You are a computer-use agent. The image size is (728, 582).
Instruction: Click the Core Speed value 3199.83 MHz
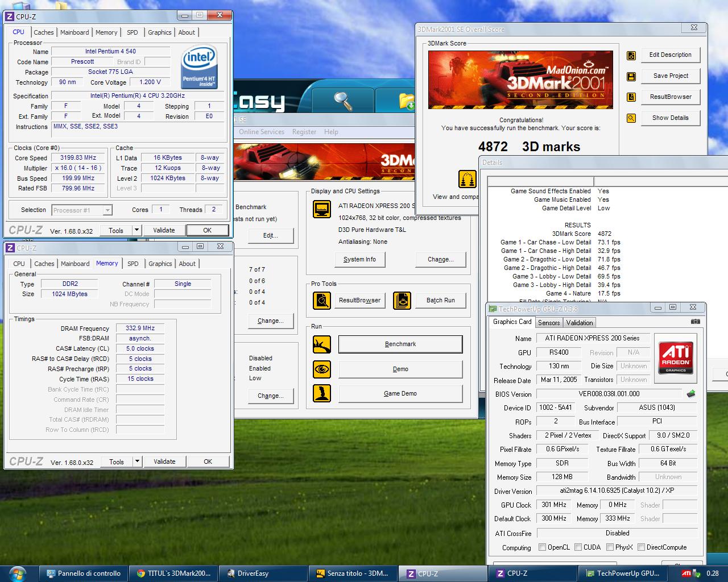pos(78,158)
